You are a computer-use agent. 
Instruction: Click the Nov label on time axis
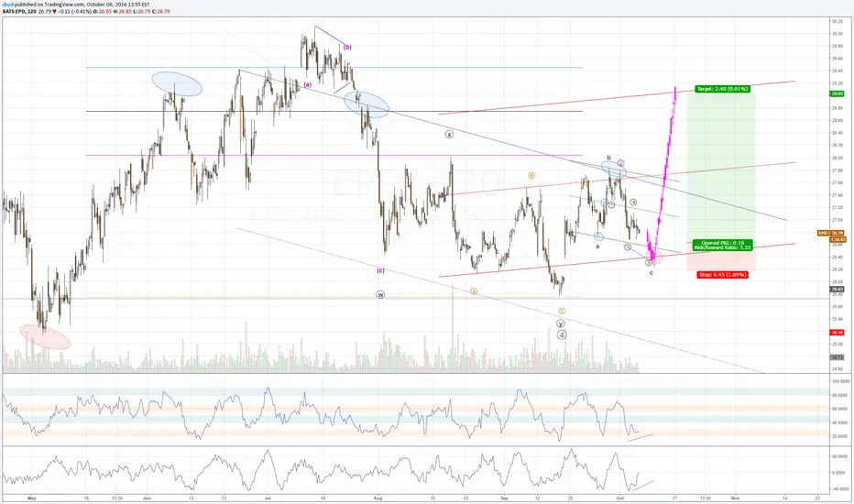coord(735,498)
